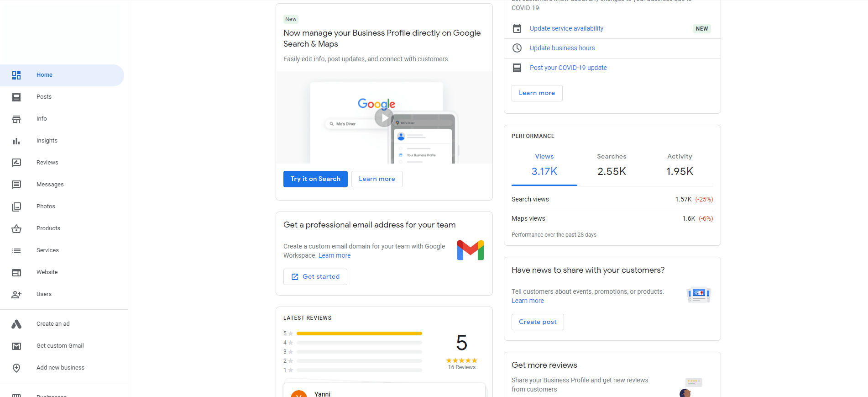The height and width of the screenshot is (397, 868).
Task: Select the Website icon in the sidebar
Action: point(16,272)
